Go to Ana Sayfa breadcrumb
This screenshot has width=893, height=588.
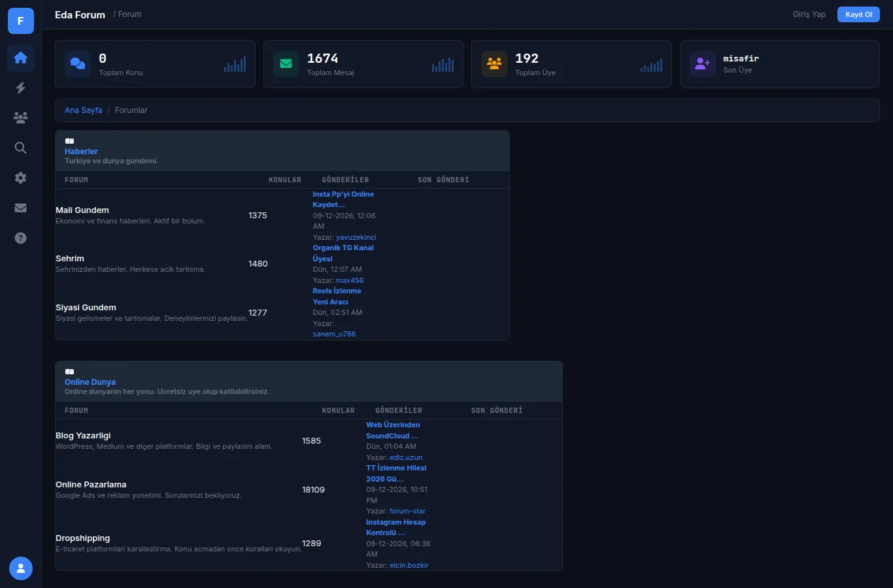tap(83, 110)
